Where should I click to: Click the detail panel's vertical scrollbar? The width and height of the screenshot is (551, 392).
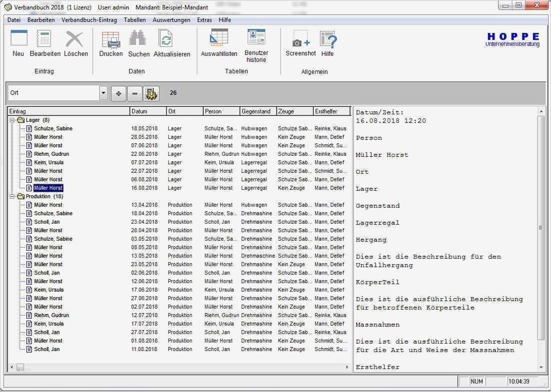[541, 228]
